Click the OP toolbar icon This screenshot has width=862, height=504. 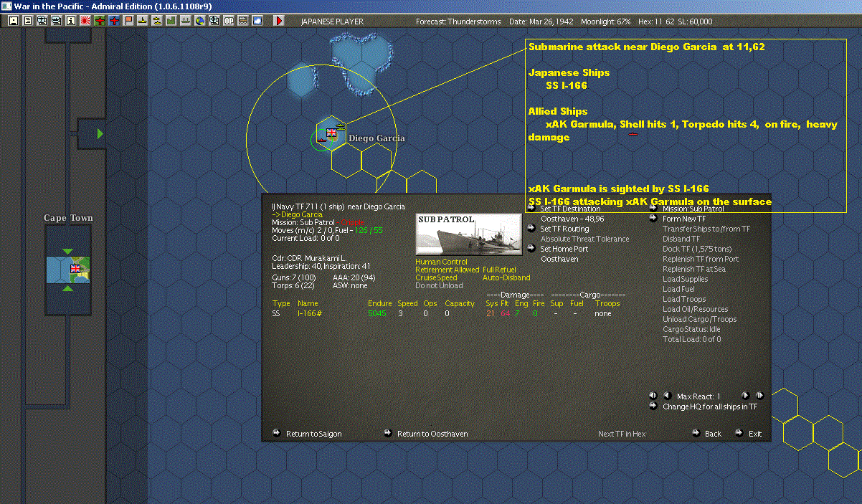(229, 22)
